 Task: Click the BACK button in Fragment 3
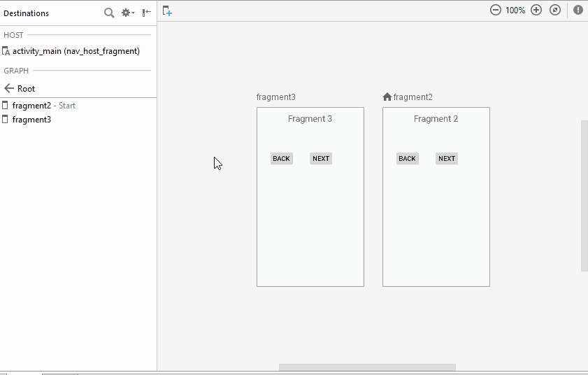click(x=281, y=159)
